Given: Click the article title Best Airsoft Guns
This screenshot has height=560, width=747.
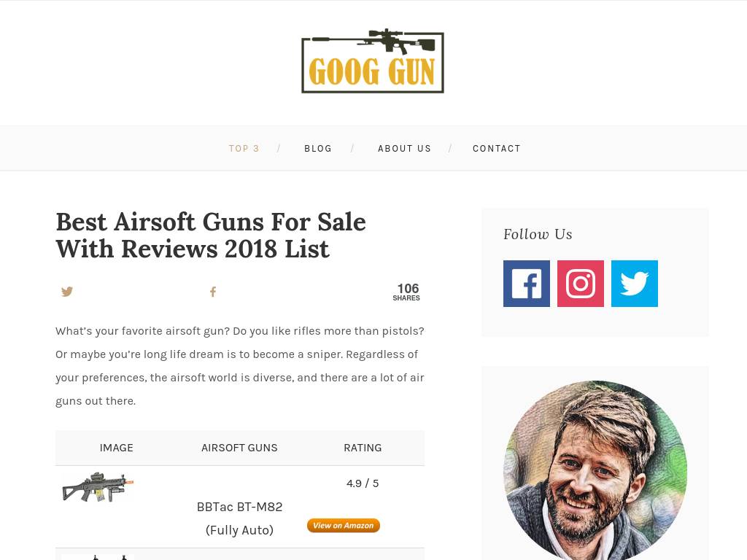Looking at the screenshot, I should coord(211,236).
